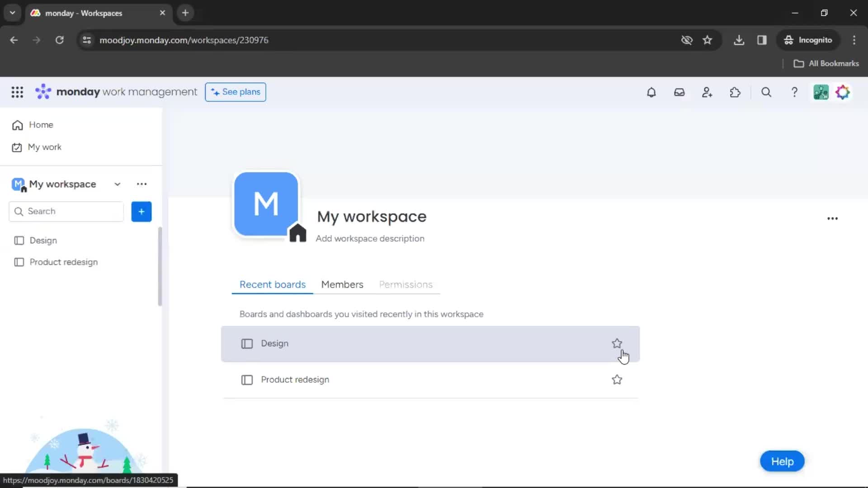Expand My workspace options via ellipsis

point(142,184)
